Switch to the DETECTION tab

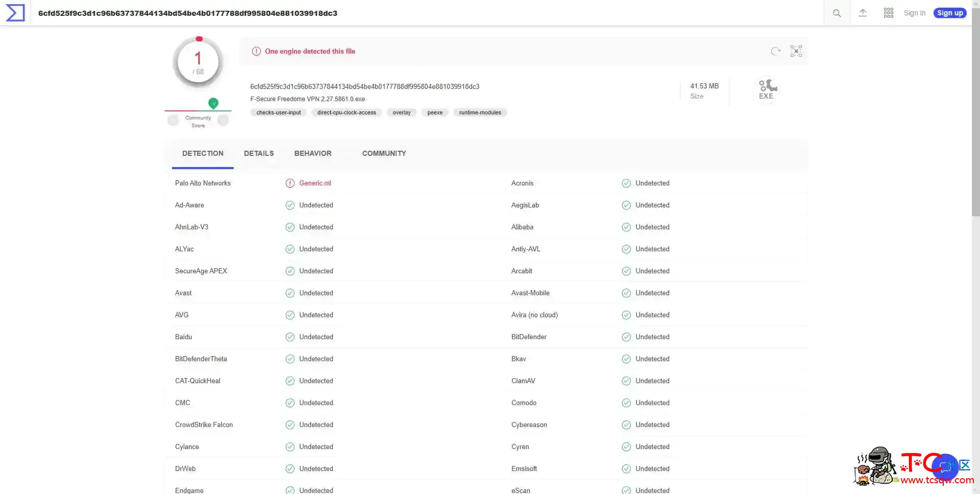coord(203,153)
